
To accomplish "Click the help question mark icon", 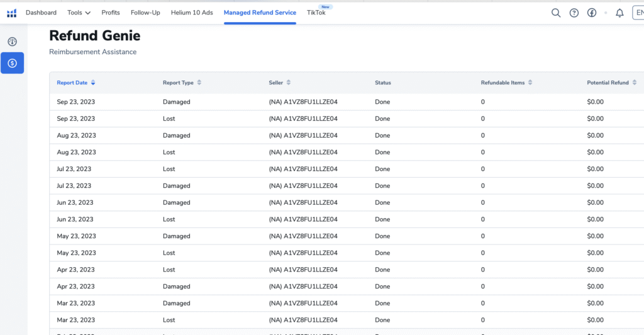I will tap(574, 13).
